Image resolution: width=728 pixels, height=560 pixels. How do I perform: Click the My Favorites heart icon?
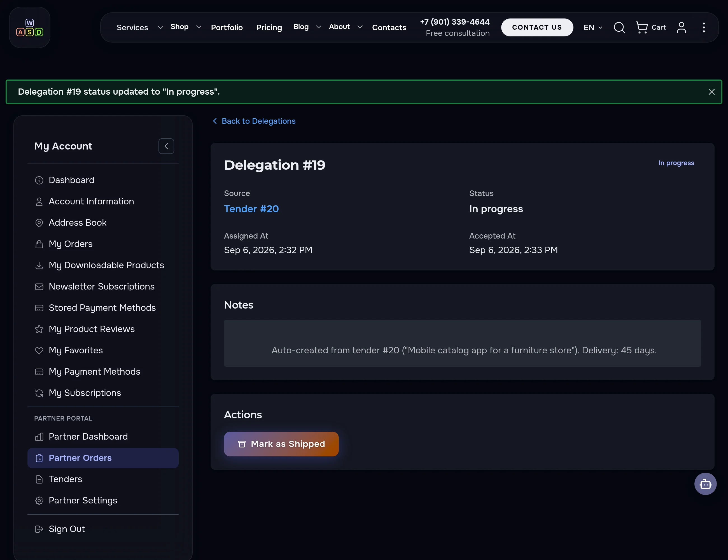coord(39,350)
